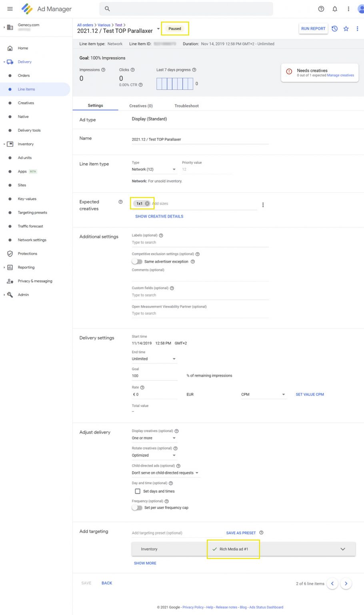
Task: Open Ad Manager help icon
Action: click(x=321, y=9)
